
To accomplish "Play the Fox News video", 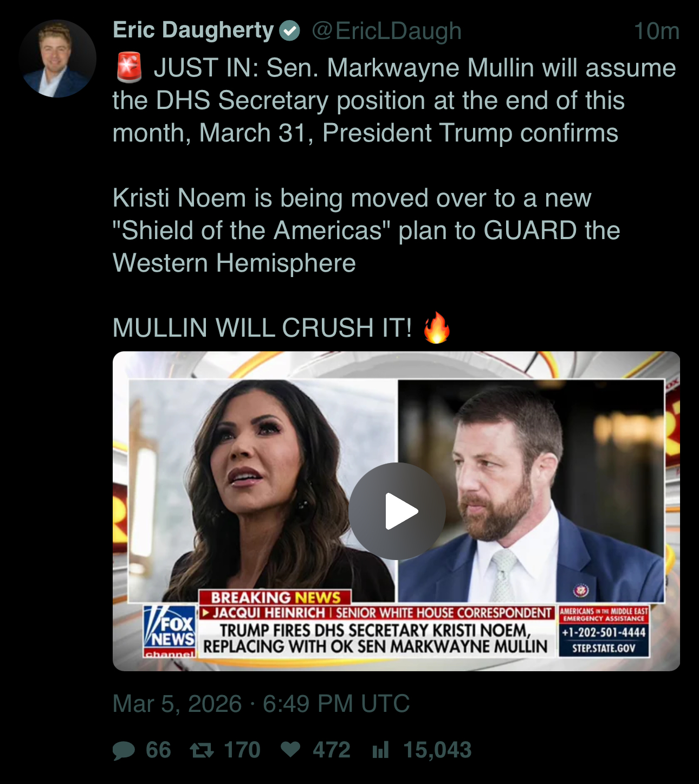I will pos(397,511).
